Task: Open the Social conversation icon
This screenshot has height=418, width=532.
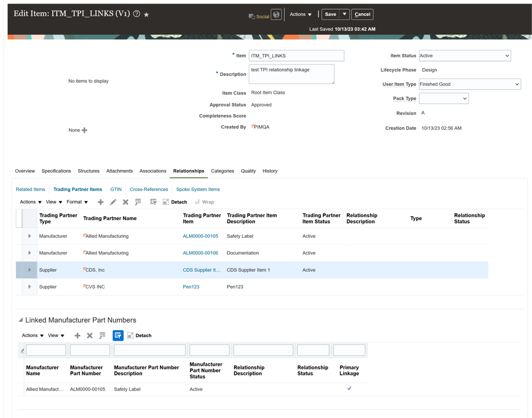Action: tap(252, 16)
